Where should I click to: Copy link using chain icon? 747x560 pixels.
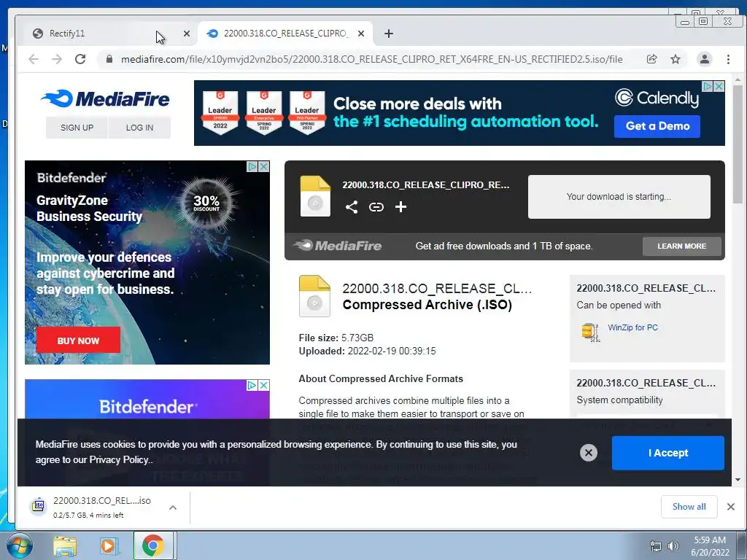point(376,206)
